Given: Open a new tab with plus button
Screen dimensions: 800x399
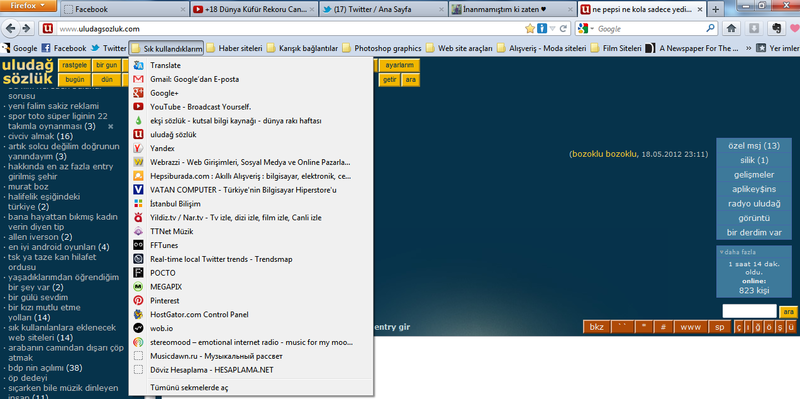Looking at the screenshot, I should click(716, 9).
